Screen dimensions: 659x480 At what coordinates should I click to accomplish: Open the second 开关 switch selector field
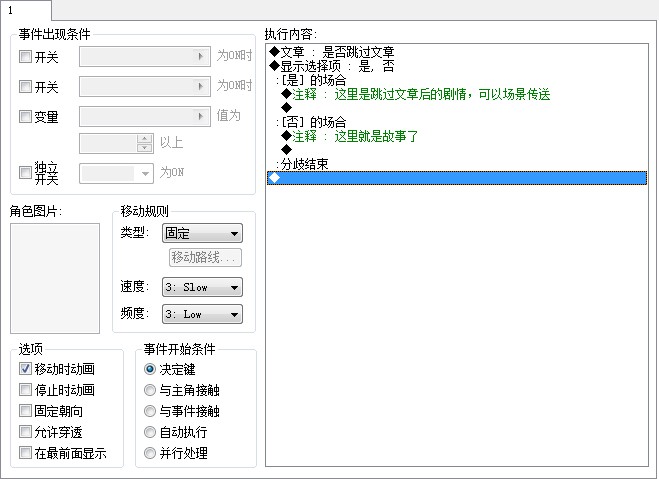point(145,87)
